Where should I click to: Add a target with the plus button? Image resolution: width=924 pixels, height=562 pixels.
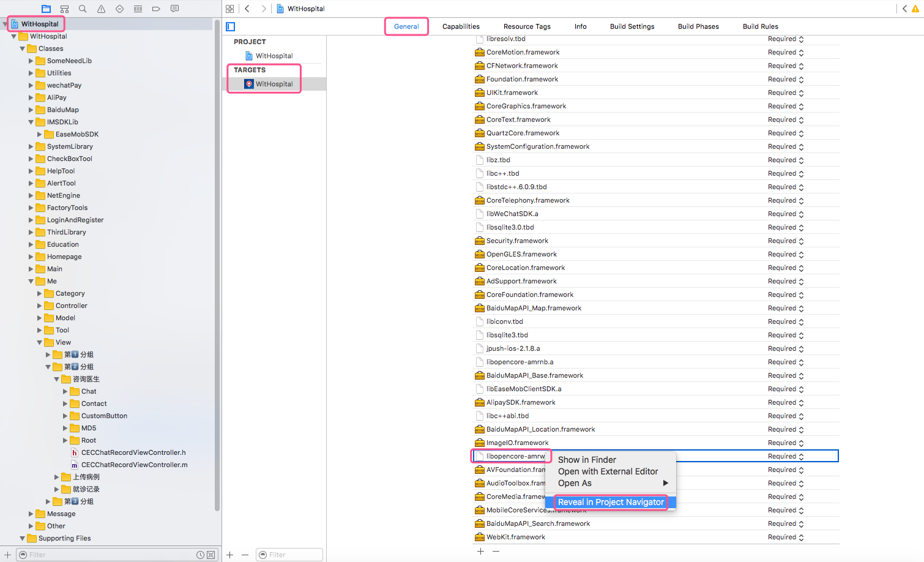coord(230,555)
